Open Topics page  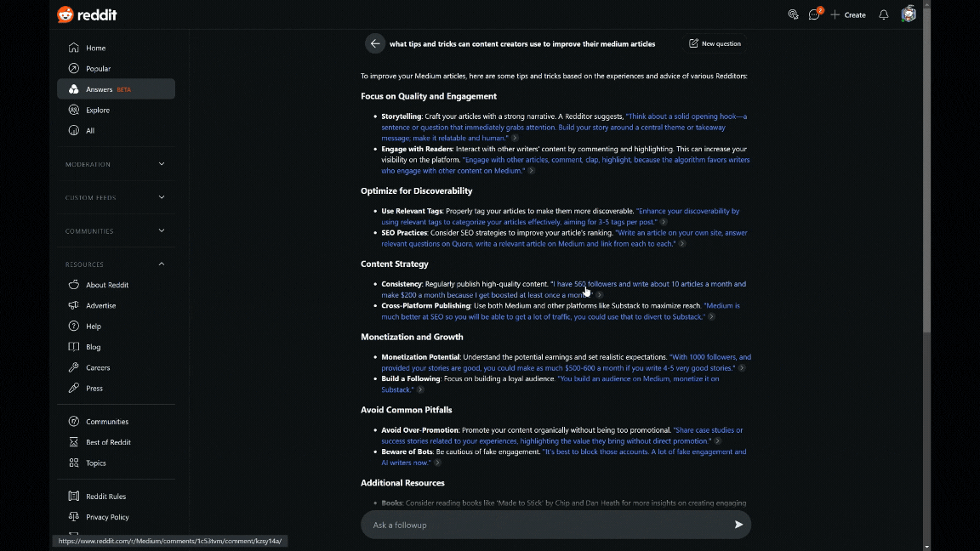coord(116,463)
